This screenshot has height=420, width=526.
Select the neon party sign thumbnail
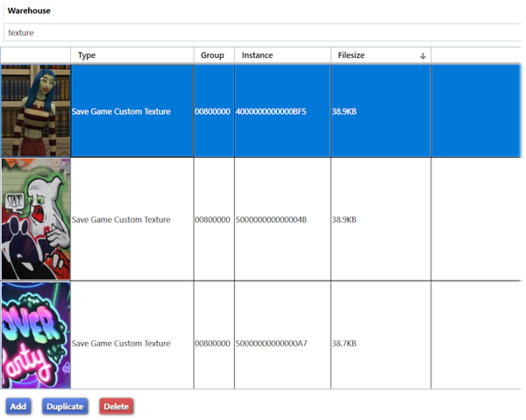pos(36,335)
